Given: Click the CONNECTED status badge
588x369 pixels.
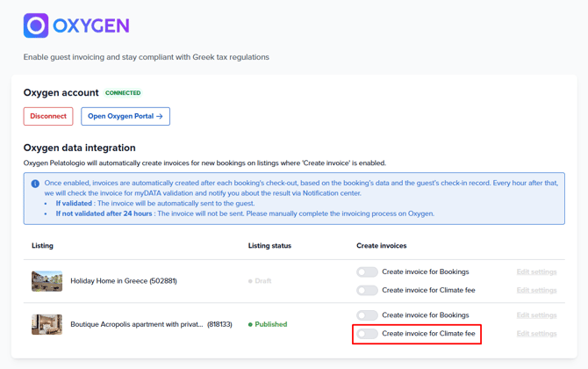Looking at the screenshot, I should point(123,93).
